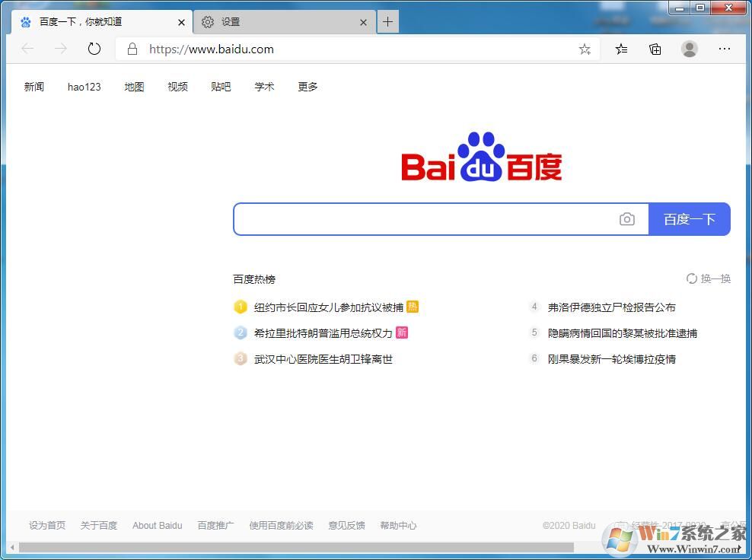Screen dimensions: 752x560
Task: Close the 设置 tab
Action: [364, 22]
